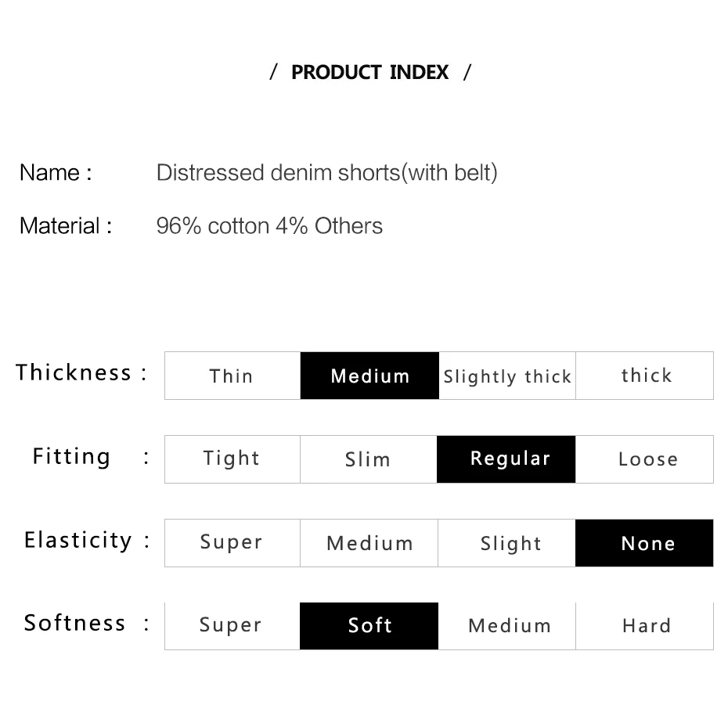Select Super in the Softness row
Image resolution: width=728 pixels, height=723 pixels.
(232, 626)
